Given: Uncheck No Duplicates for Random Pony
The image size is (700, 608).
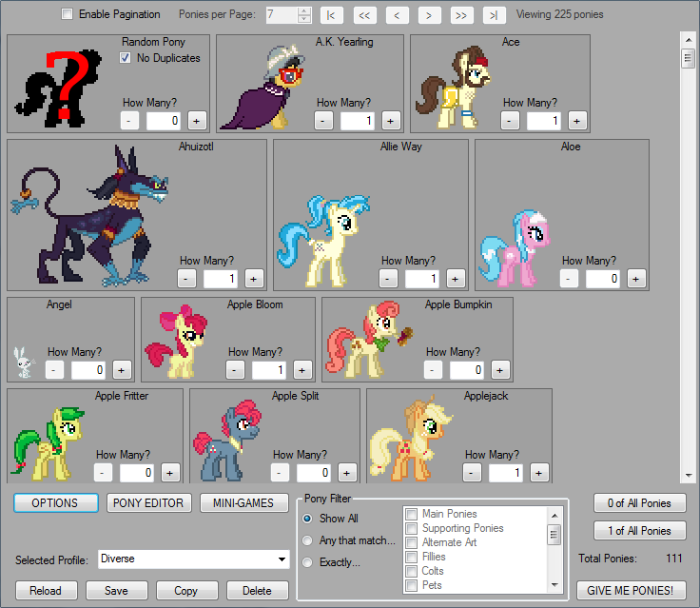Looking at the screenshot, I should pos(125,58).
